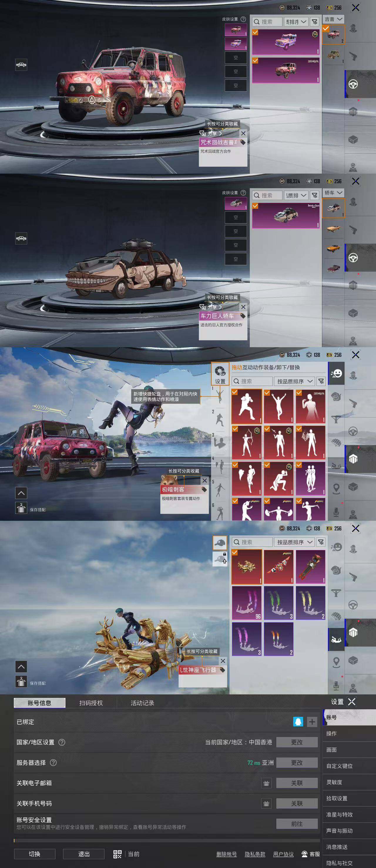Image resolution: width=376 pixels, height=868 pixels.
Task: Expand the up chevron beside the red jeep scene
Action: coord(21,493)
